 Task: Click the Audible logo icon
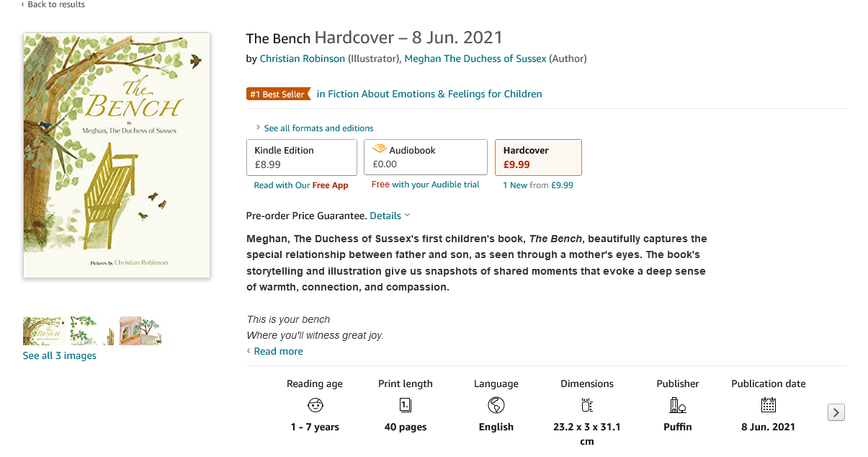379,149
